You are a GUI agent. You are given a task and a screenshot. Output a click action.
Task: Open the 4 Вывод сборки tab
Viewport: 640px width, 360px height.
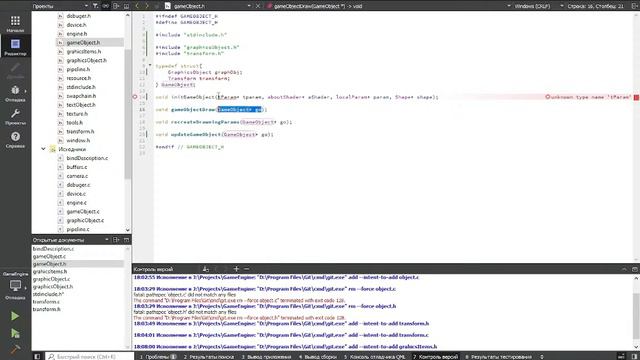click(x=318, y=356)
